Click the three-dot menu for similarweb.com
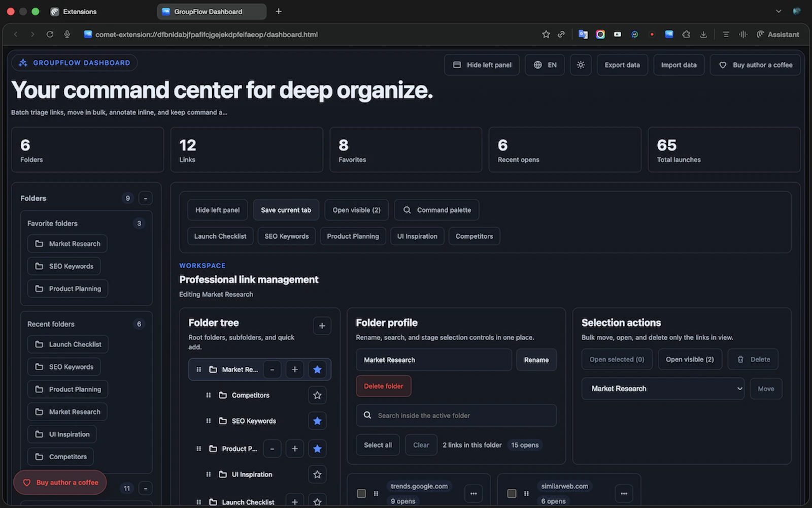Screen dimensions: 812x508 point(623,493)
